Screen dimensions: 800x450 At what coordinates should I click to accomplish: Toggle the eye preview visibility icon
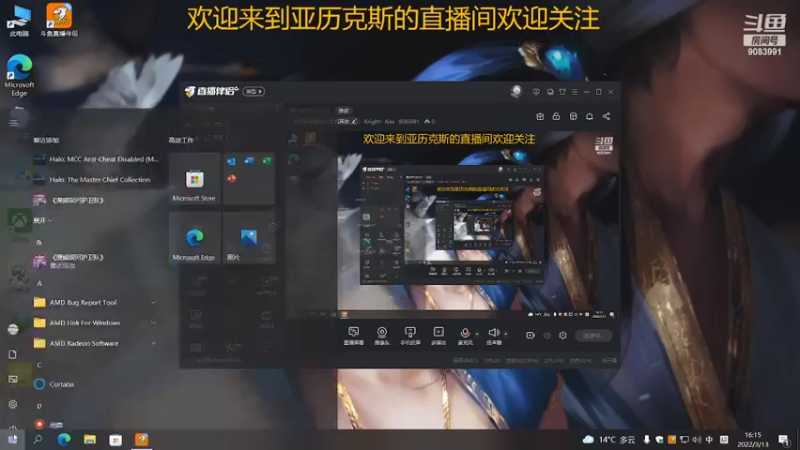pyautogui.click(x=547, y=335)
